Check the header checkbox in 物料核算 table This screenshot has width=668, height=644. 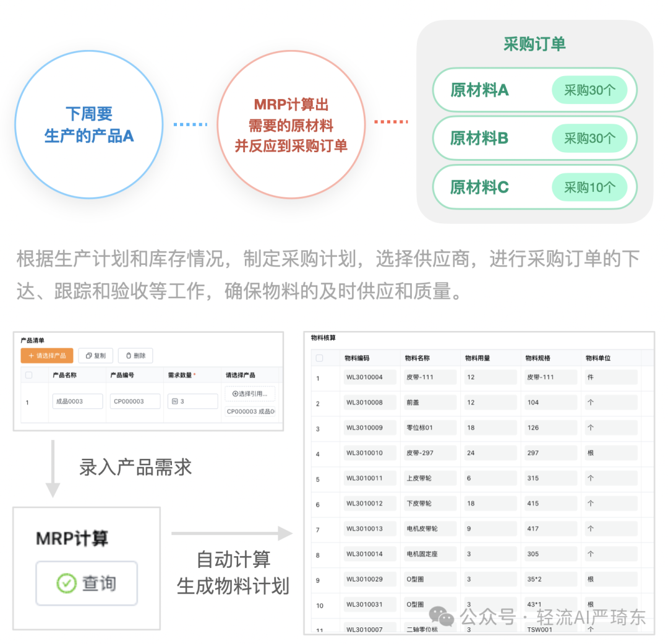pyautogui.click(x=320, y=357)
